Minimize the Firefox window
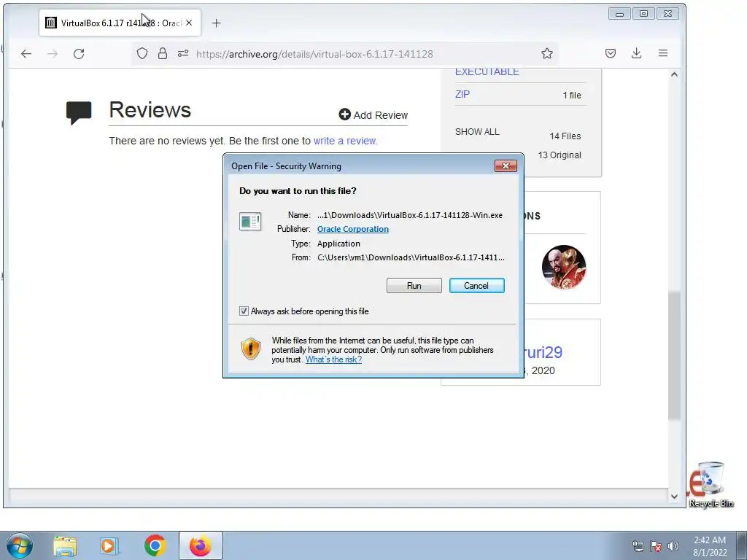 (619, 14)
